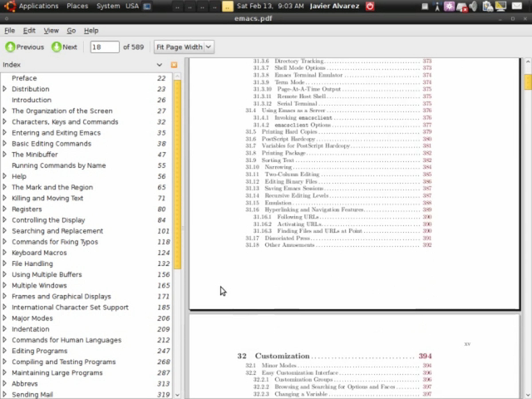Open the Places panel menu
This screenshot has width=532, height=399.
pyautogui.click(x=77, y=6)
